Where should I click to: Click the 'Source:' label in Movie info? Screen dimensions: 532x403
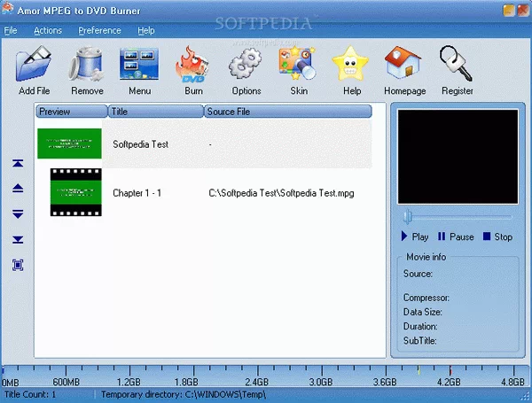click(418, 274)
